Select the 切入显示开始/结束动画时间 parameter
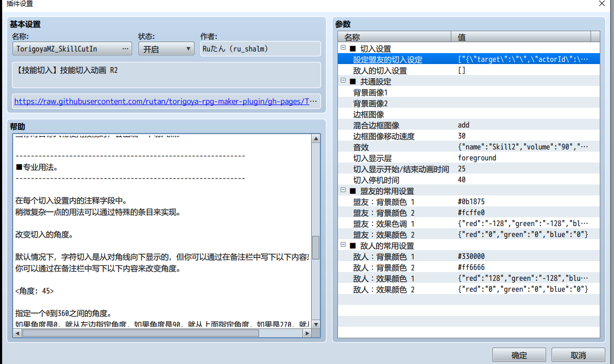The height and width of the screenshot is (364, 614). tap(469, 169)
